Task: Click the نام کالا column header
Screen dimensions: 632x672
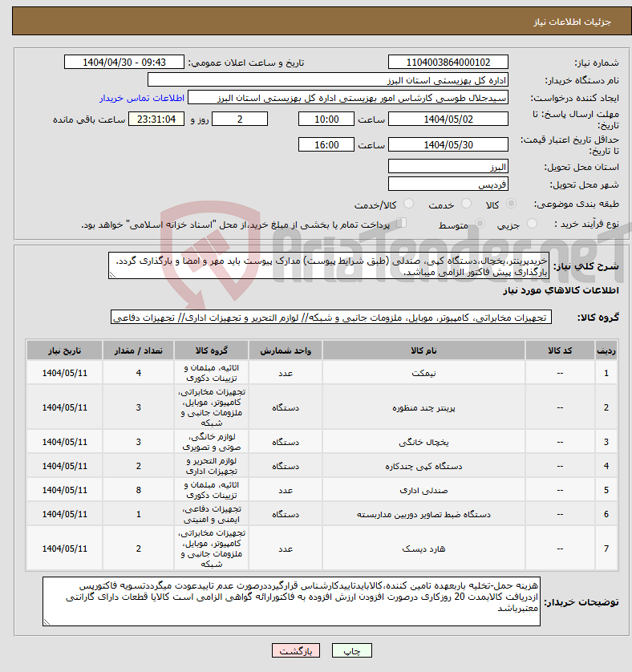Action: [423, 350]
